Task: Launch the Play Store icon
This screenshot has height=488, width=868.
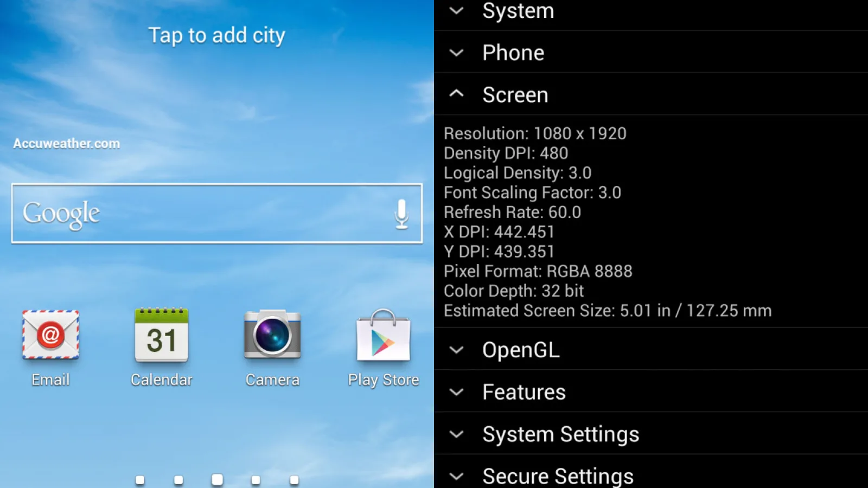Action: click(384, 335)
